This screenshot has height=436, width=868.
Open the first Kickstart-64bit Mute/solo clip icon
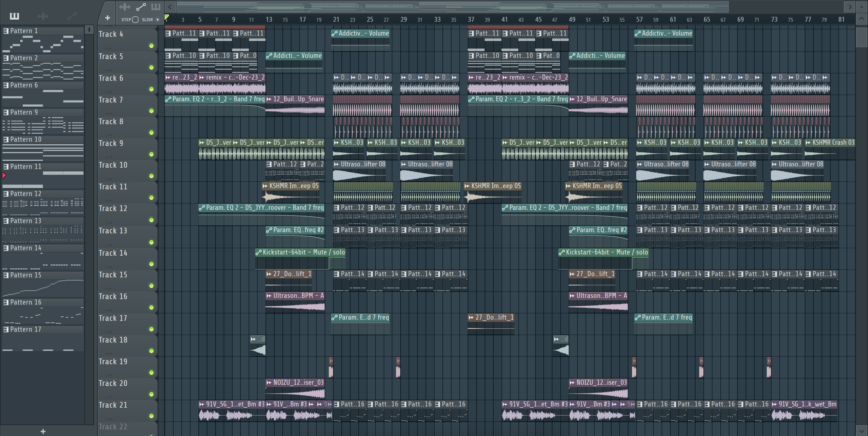coord(259,252)
